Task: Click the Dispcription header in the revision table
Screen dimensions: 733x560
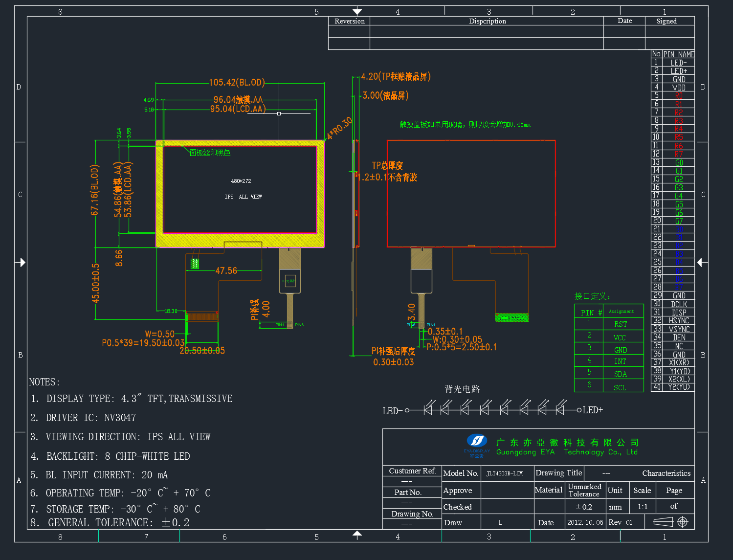Action: click(487, 21)
